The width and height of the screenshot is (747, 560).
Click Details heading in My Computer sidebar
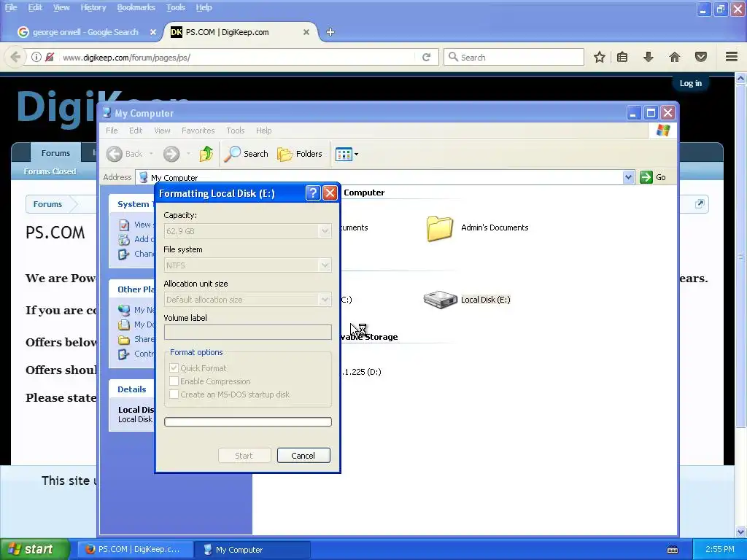(x=131, y=389)
